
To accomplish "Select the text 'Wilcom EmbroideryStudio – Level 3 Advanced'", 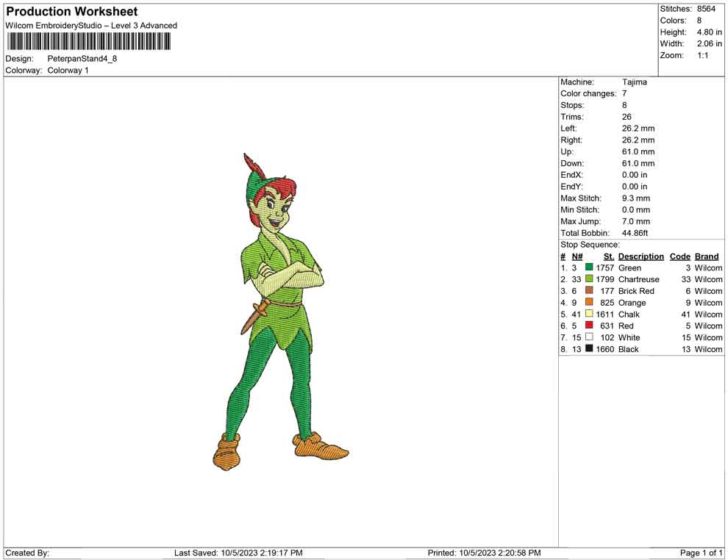I will [91, 26].
